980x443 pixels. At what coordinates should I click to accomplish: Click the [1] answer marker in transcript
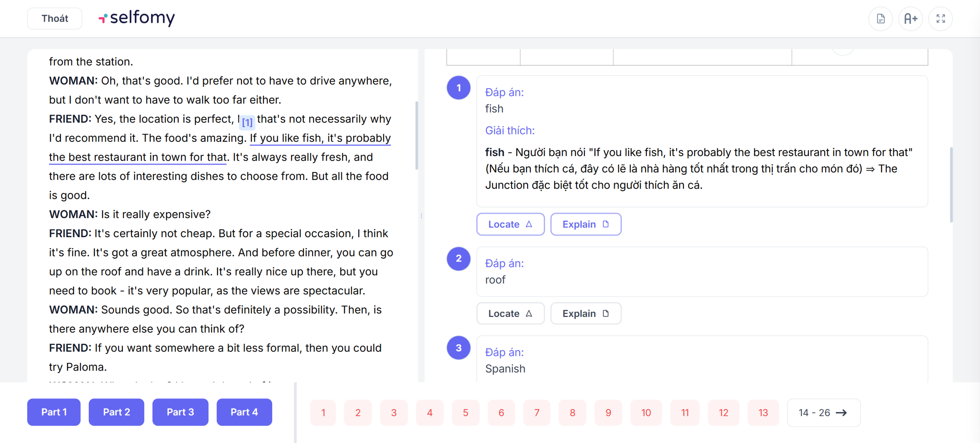(x=247, y=122)
